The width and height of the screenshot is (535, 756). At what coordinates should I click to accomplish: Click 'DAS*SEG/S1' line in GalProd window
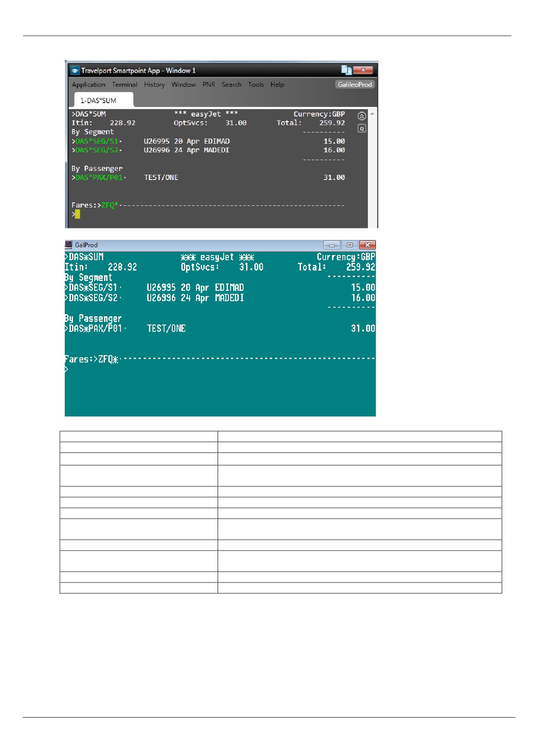93,287
